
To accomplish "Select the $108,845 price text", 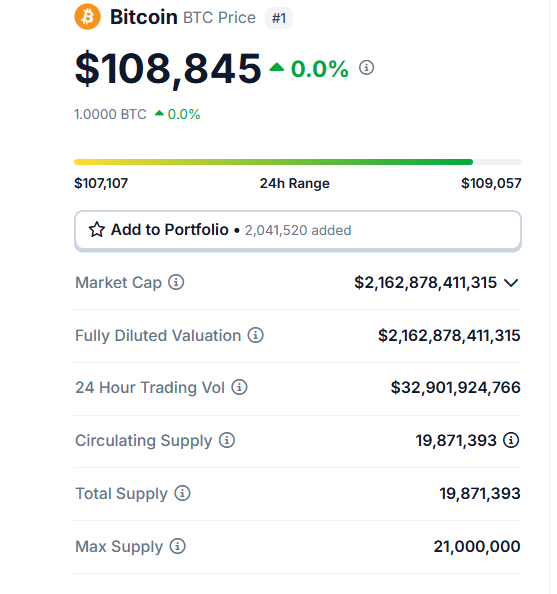I will point(168,69).
